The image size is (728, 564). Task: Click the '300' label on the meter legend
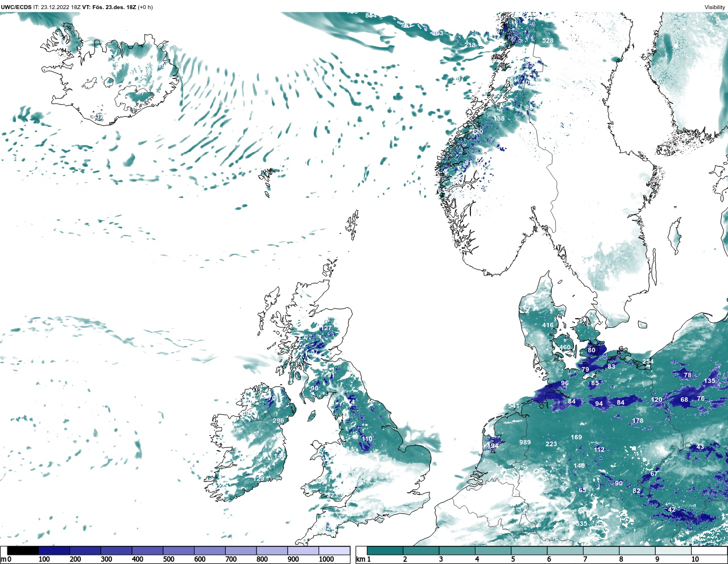(x=106, y=559)
